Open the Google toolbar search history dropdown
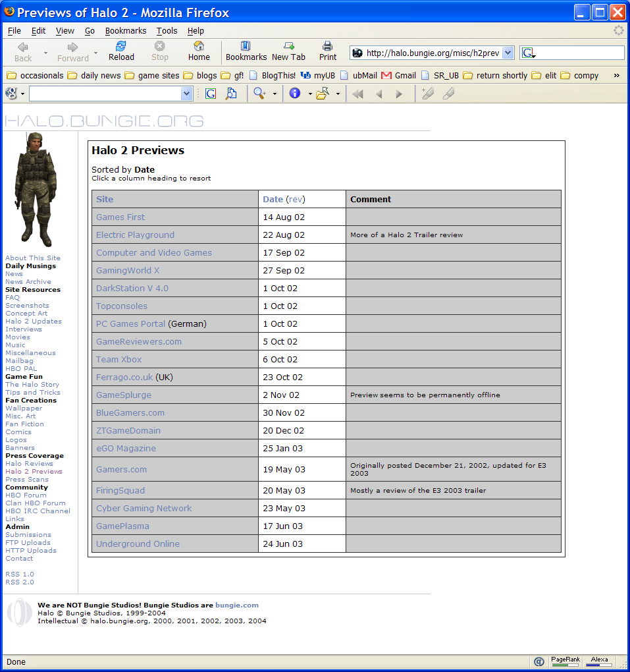 (186, 94)
